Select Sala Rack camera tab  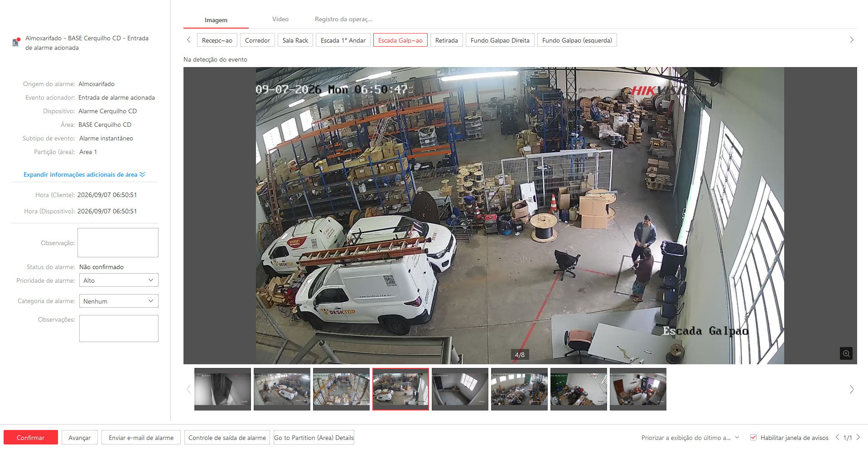(295, 40)
